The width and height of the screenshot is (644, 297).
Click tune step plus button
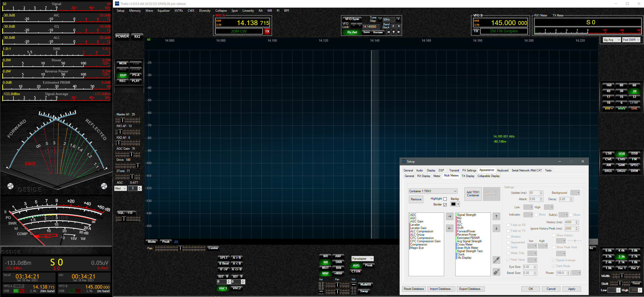[398, 19]
